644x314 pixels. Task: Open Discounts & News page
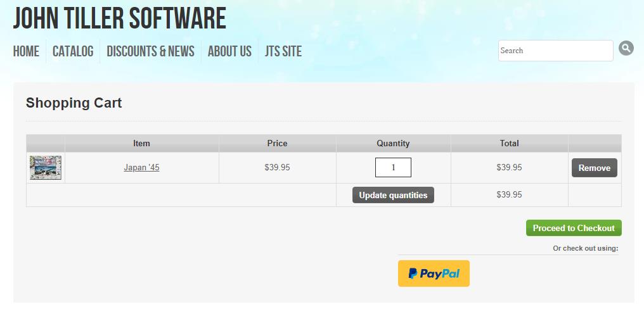[150, 51]
